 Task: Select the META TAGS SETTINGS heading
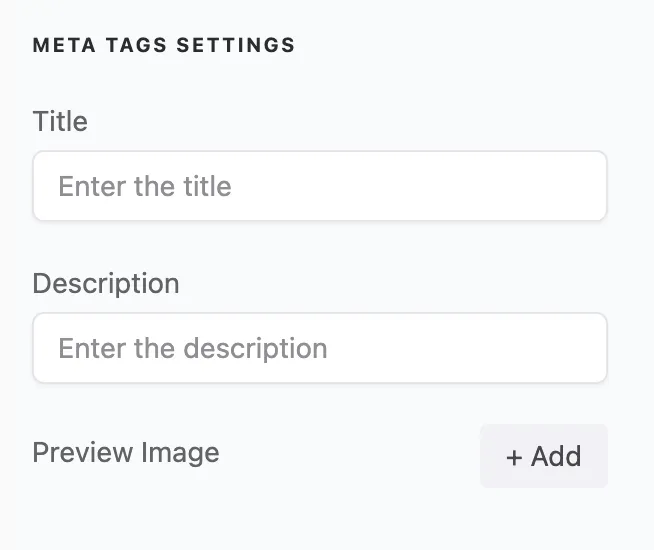pyautogui.click(x=164, y=45)
